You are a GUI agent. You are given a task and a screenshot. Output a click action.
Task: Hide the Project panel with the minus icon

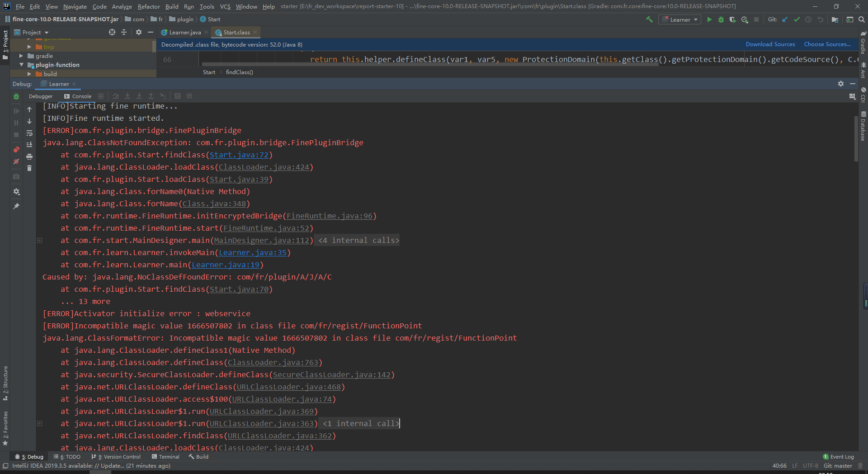(151, 32)
